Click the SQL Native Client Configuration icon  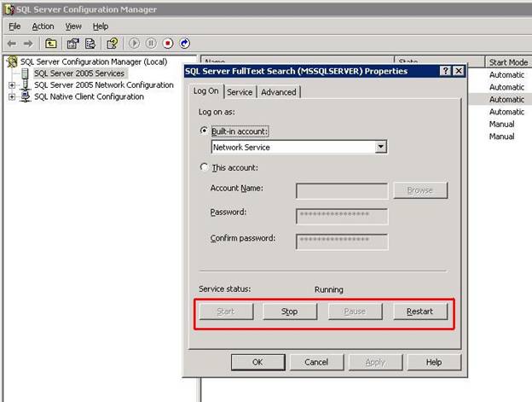25,96
